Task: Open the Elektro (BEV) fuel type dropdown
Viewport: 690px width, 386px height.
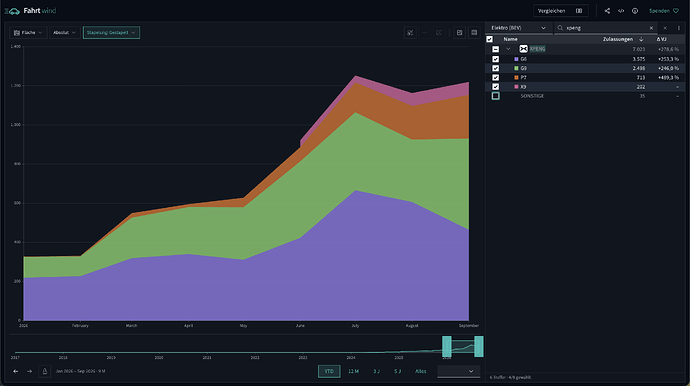Action: click(519, 28)
